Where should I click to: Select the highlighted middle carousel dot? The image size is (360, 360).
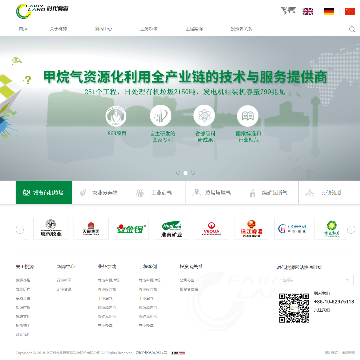point(185,173)
